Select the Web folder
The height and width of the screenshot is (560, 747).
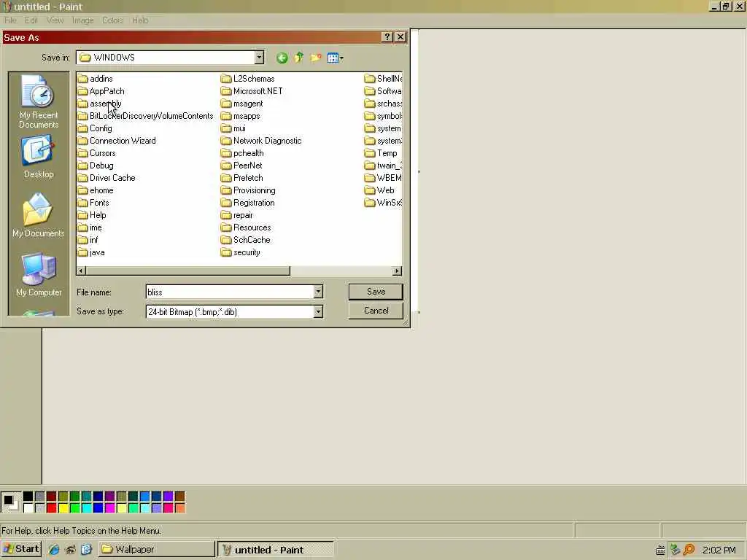[x=379, y=190]
